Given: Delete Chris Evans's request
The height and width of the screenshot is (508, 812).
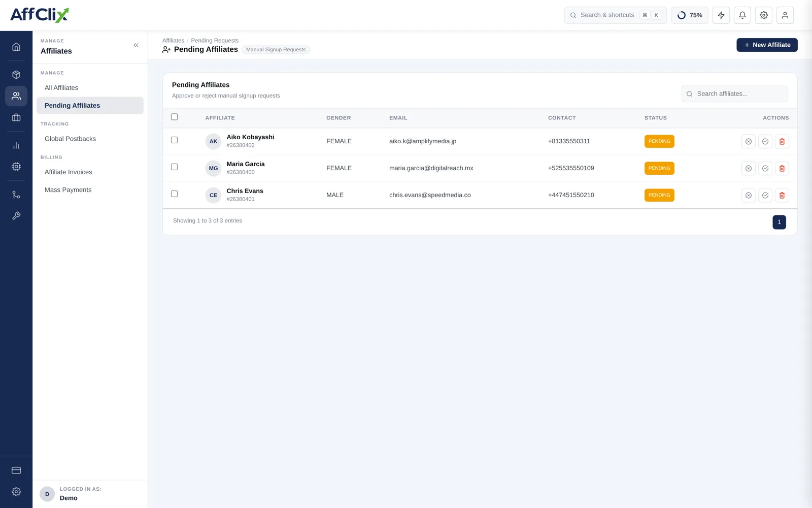Looking at the screenshot, I should 782,196.
